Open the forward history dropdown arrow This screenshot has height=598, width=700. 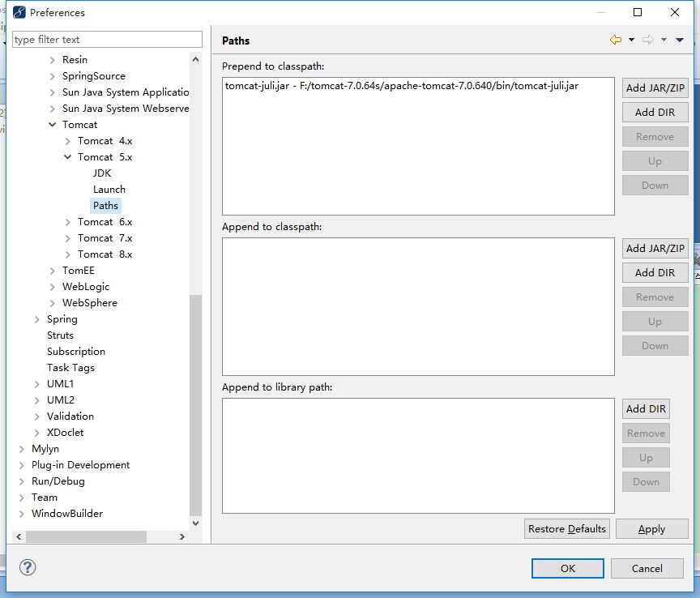pyautogui.click(x=664, y=40)
